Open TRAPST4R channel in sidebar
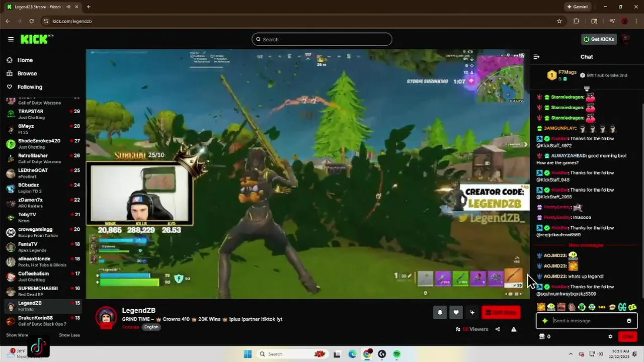This screenshot has width=644, height=362. click(43, 114)
